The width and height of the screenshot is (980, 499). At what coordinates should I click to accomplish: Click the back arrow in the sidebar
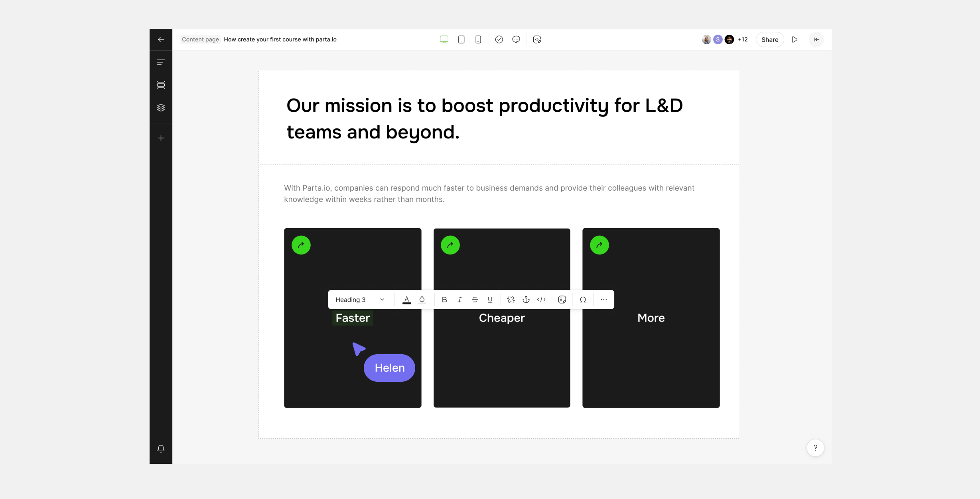coord(161,39)
